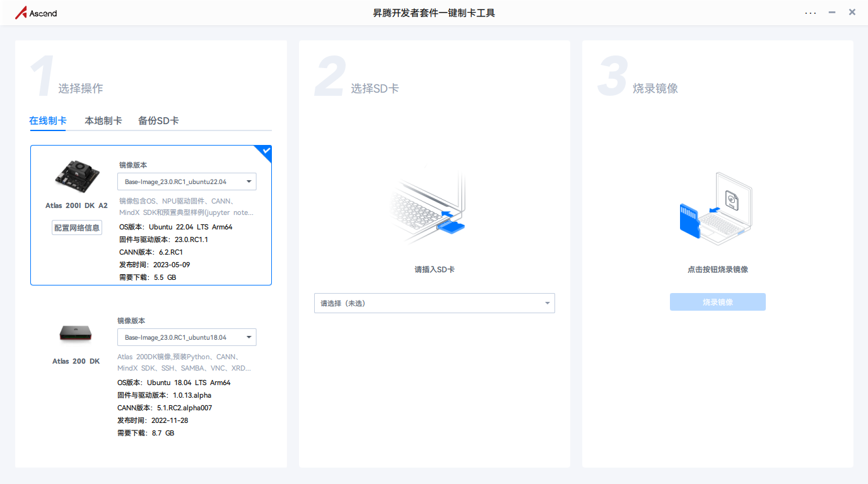
Task: Click OS版本 Ubuntu 18.04 LTS Arm64 text
Action: [174, 383]
